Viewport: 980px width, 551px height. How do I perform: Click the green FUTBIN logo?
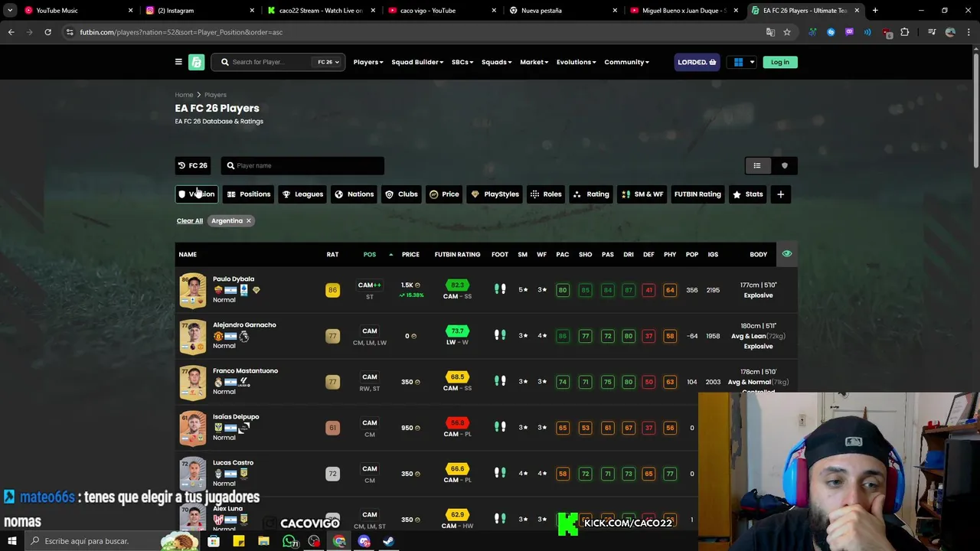coord(196,62)
